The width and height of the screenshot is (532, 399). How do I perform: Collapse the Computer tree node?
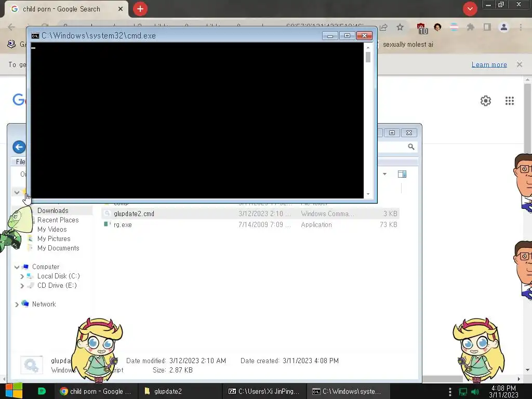point(17,267)
